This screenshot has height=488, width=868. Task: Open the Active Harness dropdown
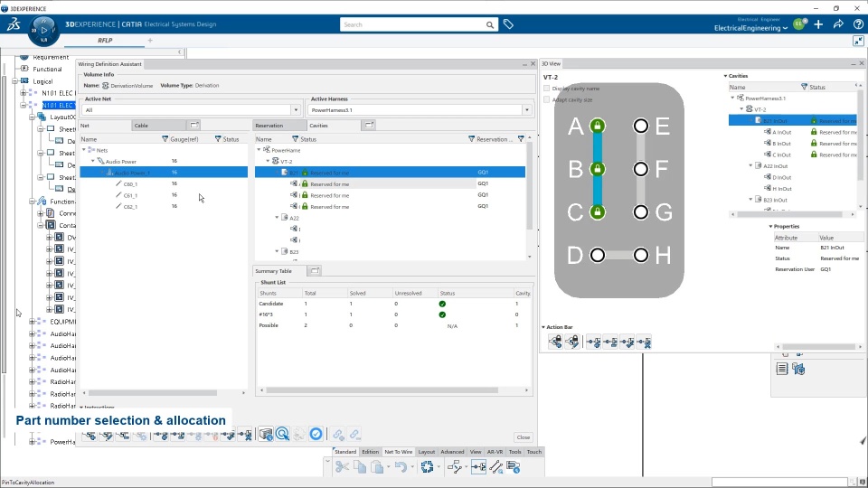[x=526, y=110]
